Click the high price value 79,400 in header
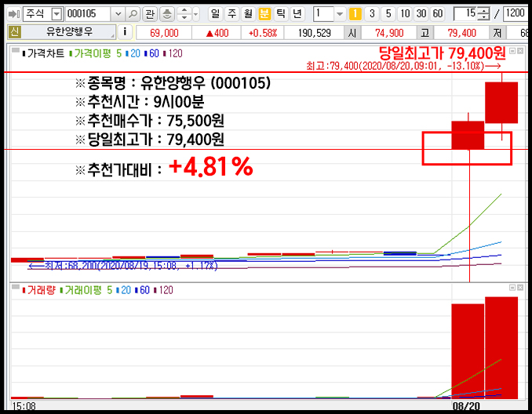 point(461,33)
